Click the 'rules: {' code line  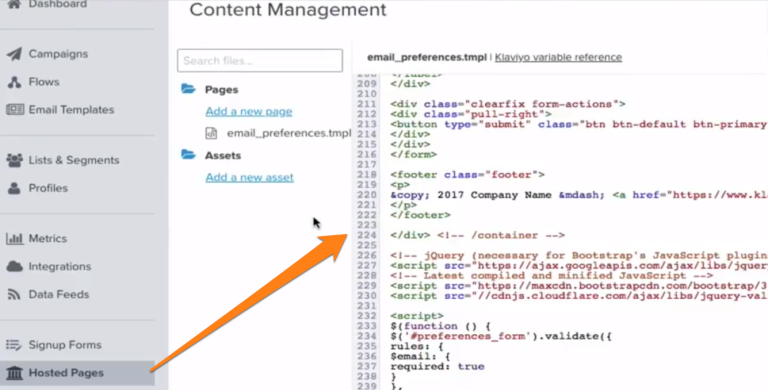point(417,346)
